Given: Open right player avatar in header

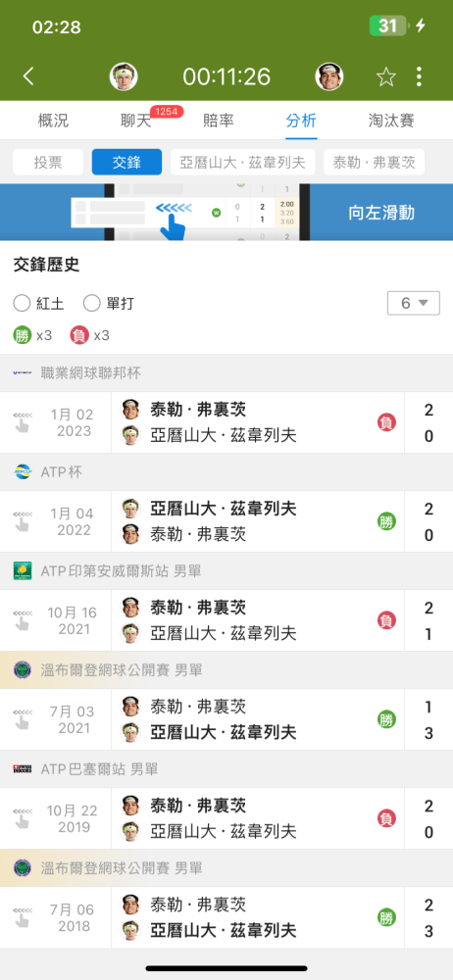Looking at the screenshot, I should [x=329, y=76].
